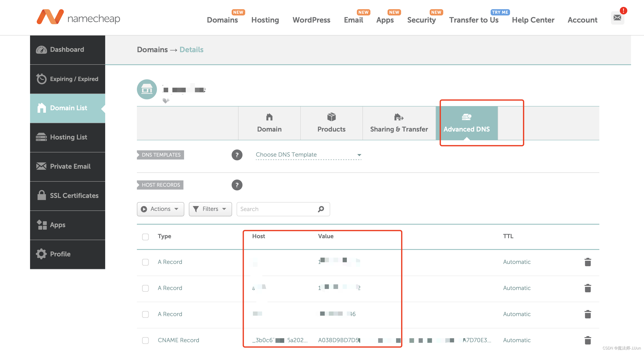This screenshot has width=644, height=352.
Task: Tick the third A Record checkbox
Action: (145, 314)
